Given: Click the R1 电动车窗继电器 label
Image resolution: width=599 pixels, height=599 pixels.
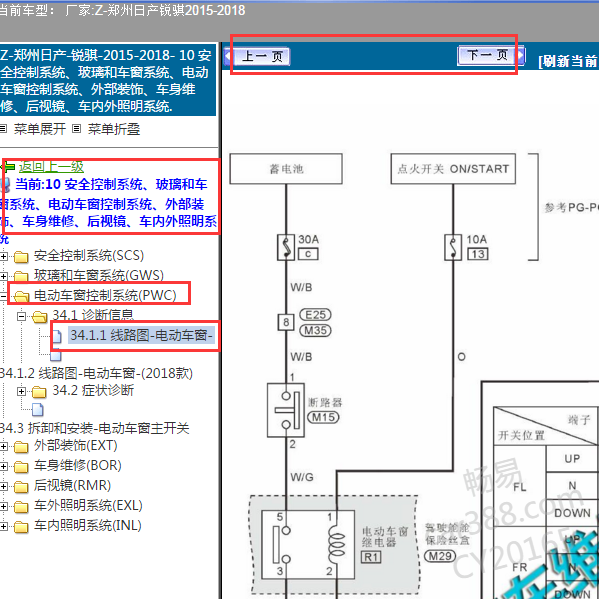Looking at the screenshot, I should 371,557.
